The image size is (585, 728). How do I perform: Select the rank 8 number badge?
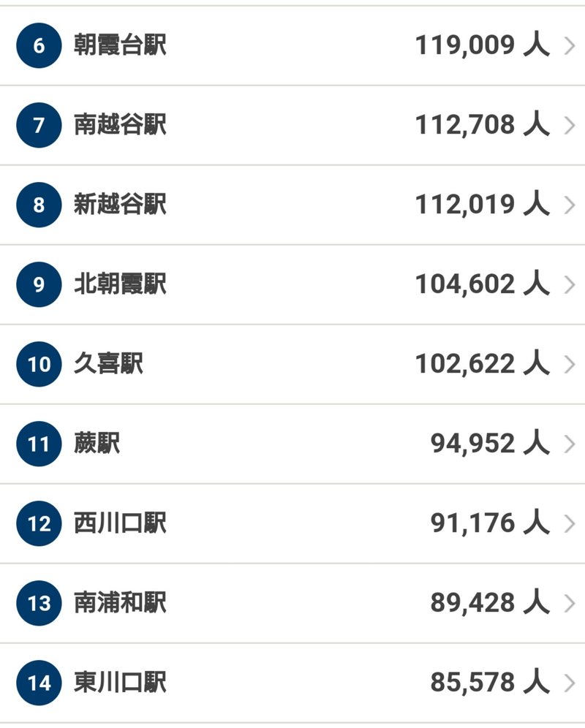pyautogui.click(x=39, y=205)
